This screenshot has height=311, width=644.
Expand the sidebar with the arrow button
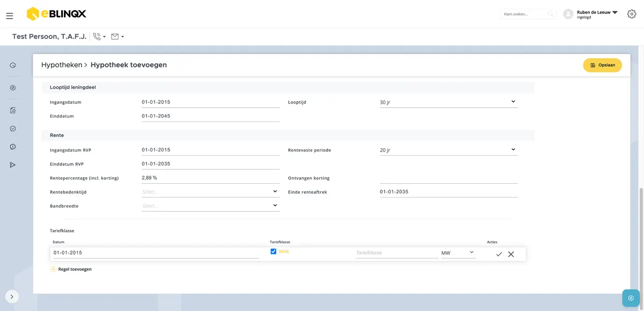12,296
